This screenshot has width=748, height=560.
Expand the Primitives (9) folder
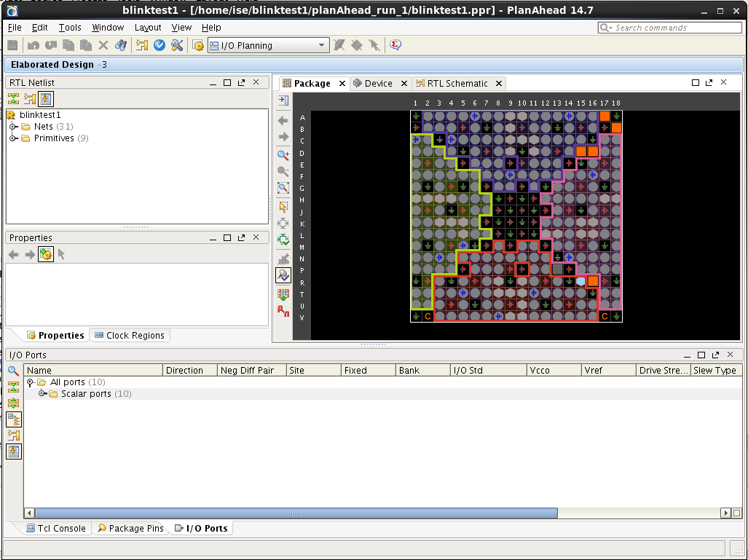[x=13, y=138]
